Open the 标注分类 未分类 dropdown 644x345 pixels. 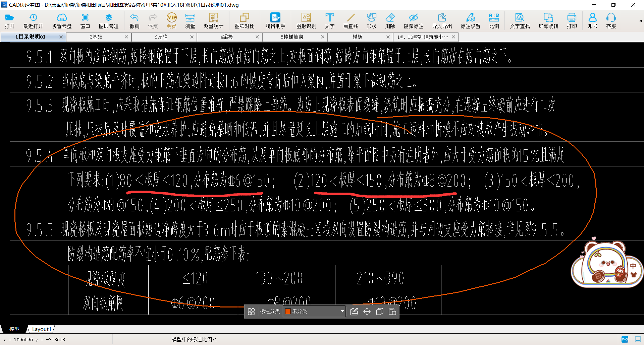pyautogui.click(x=314, y=312)
